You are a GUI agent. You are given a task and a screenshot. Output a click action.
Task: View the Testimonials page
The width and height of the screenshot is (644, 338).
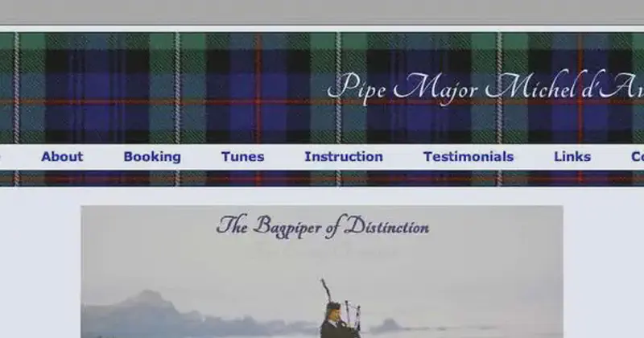(x=469, y=156)
